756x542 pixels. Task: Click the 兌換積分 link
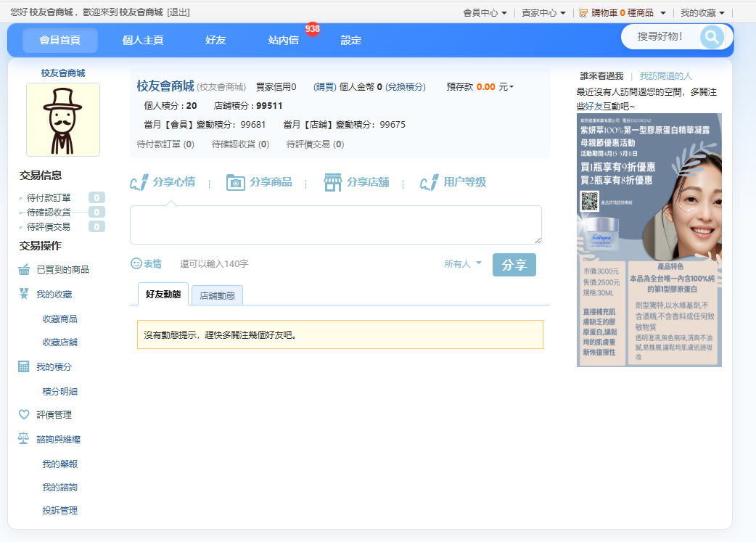pyautogui.click(x=406, y=87)
